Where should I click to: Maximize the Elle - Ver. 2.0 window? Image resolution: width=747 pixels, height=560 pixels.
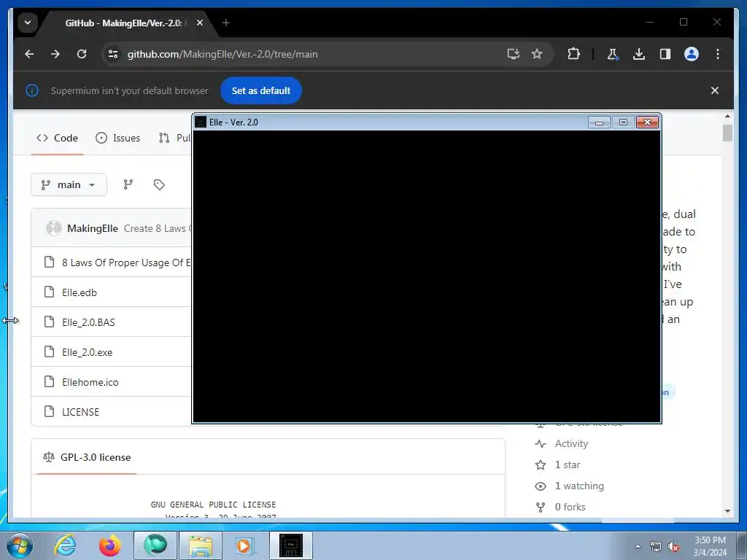(x=623, y=122)
